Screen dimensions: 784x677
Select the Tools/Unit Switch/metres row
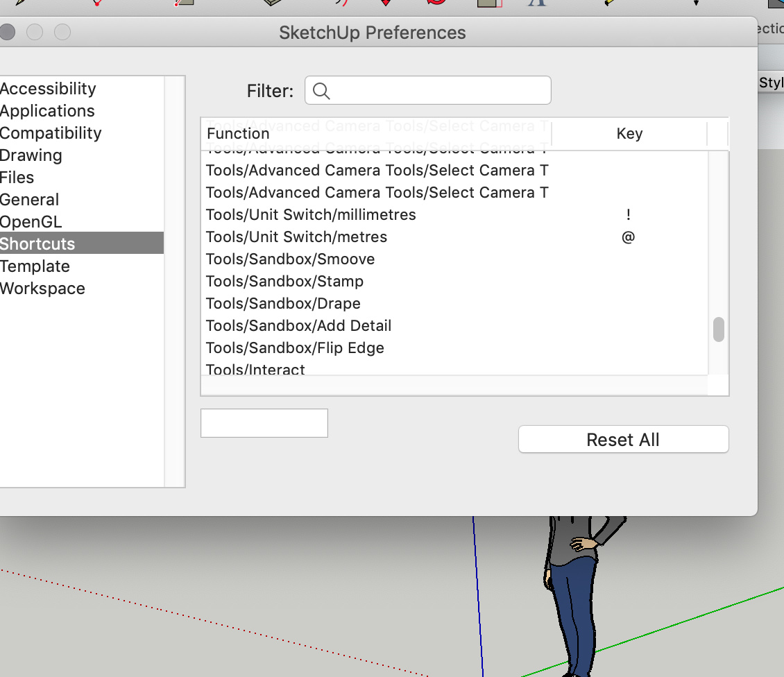point(454,237)
